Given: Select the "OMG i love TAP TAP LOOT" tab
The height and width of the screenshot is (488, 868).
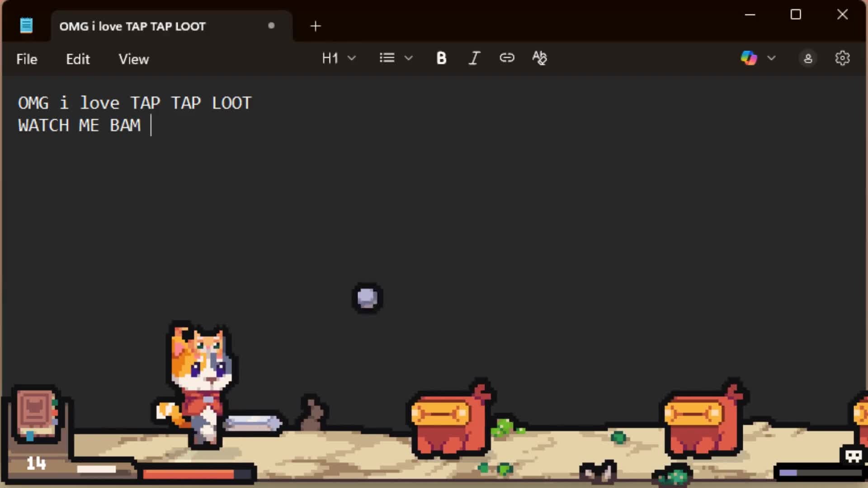Looking at the screenshot, I should tap(132, 26).
